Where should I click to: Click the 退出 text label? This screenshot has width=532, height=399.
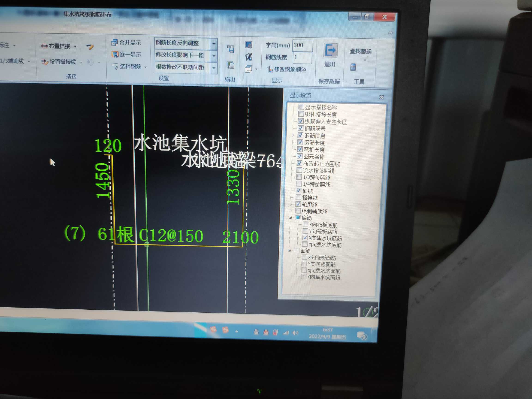click(x=329, y=64)
